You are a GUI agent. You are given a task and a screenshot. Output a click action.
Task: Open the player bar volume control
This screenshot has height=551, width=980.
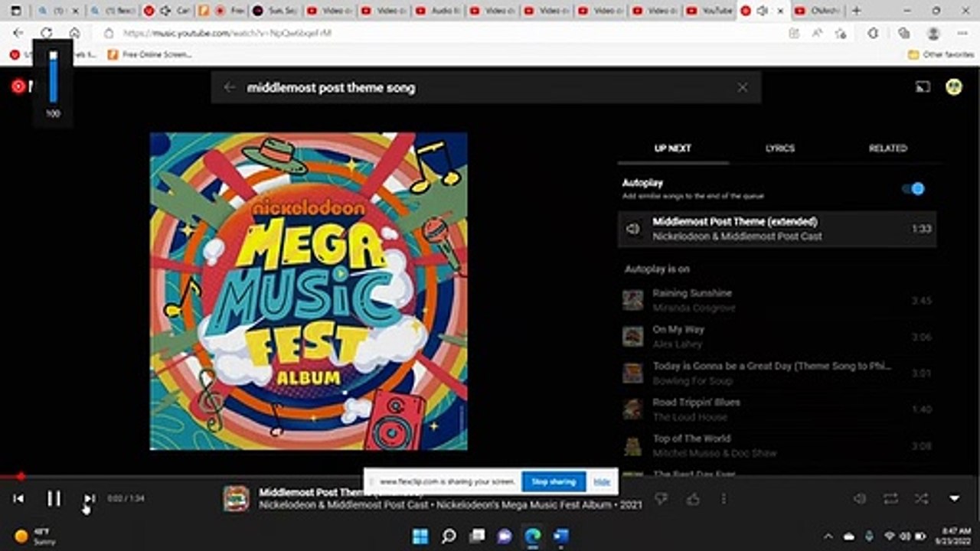(x=860, y=499)
